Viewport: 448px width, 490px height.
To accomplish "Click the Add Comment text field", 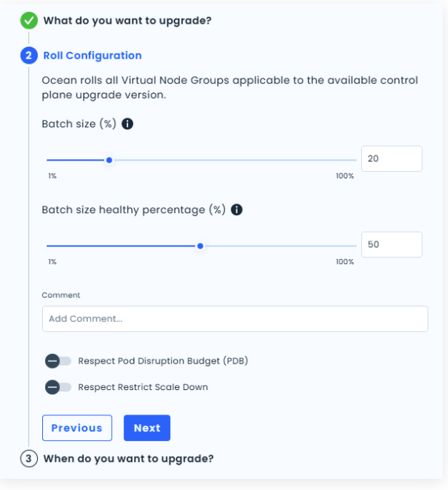I will (235, 318).
